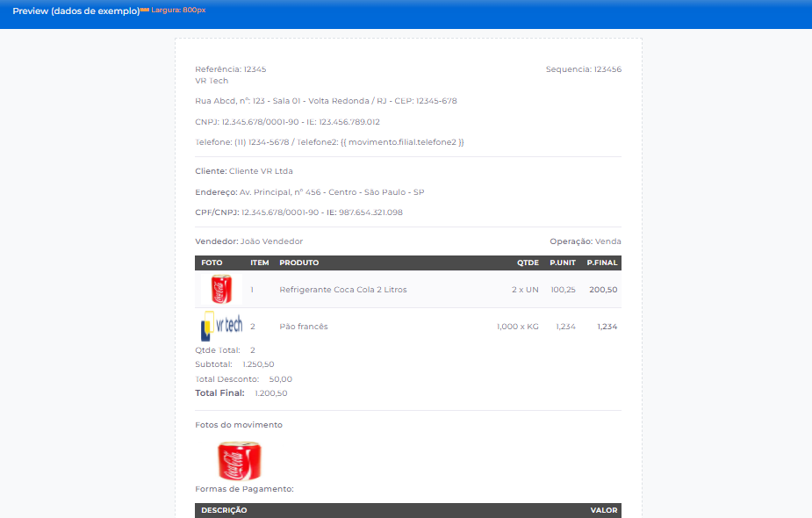Select 'Refrigerante Coca Cola 2 Litros' product cell
This screenshot has height=518, width=812.
[343, 290]
